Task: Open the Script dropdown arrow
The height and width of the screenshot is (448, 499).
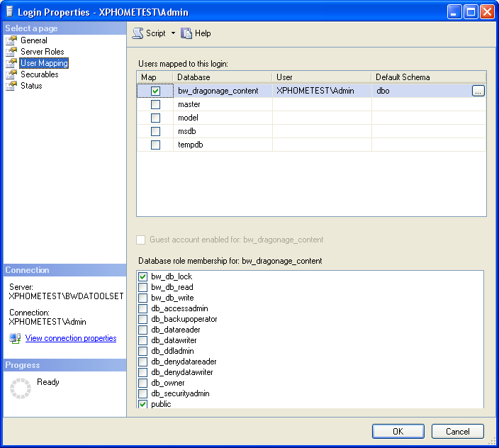Action: (173, 33)
